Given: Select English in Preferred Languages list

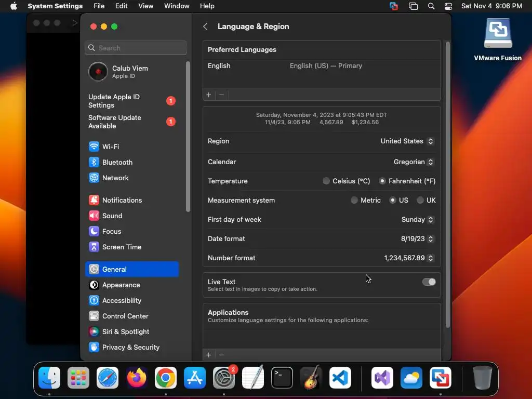Looking at the screenshot, I should [x=322, y=66].
